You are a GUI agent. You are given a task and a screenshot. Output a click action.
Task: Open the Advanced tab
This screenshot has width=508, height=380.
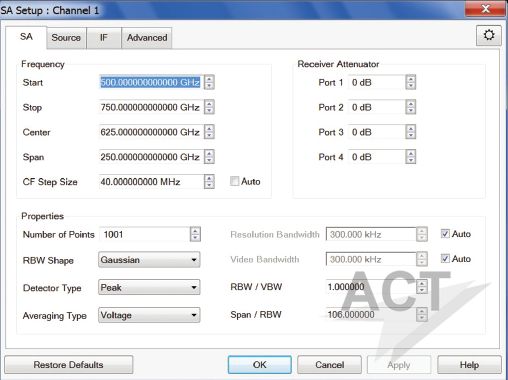(147, 38)
